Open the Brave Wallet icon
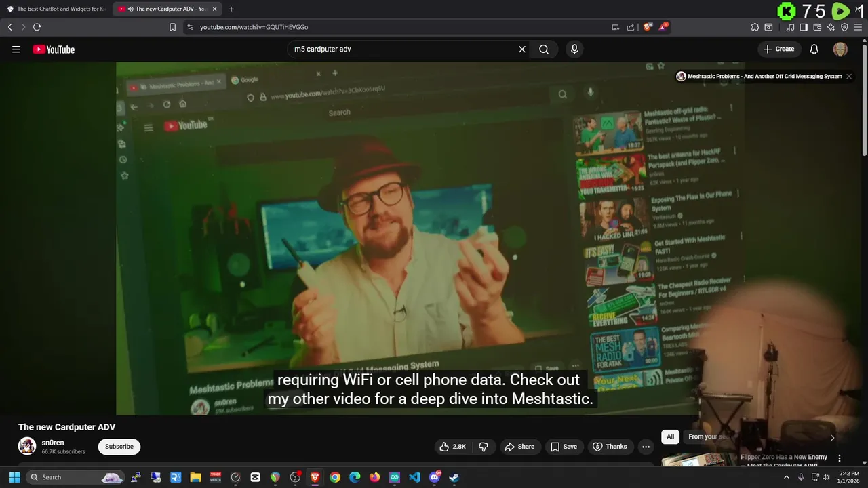 pos(817,27)
